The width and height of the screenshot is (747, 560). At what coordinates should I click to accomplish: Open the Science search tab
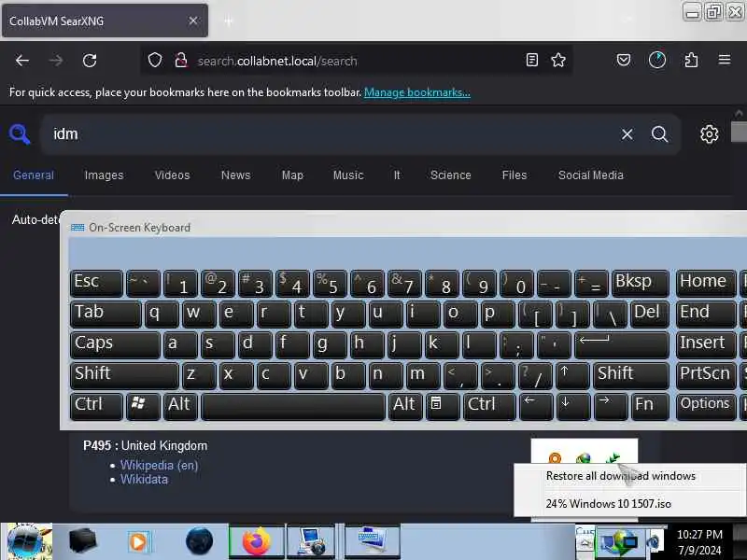[x=451, y=175]
